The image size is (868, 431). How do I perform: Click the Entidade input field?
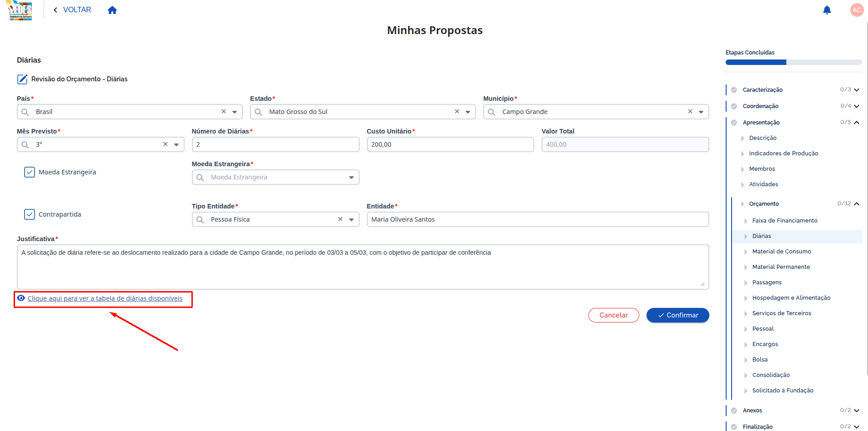tap(538, 219)
